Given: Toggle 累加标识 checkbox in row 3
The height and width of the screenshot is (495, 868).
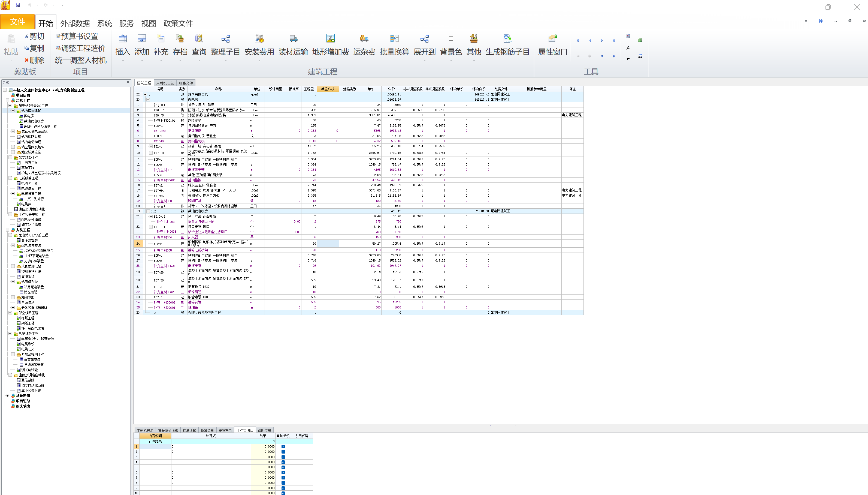Looking at the screenshot, I should 283,457.
